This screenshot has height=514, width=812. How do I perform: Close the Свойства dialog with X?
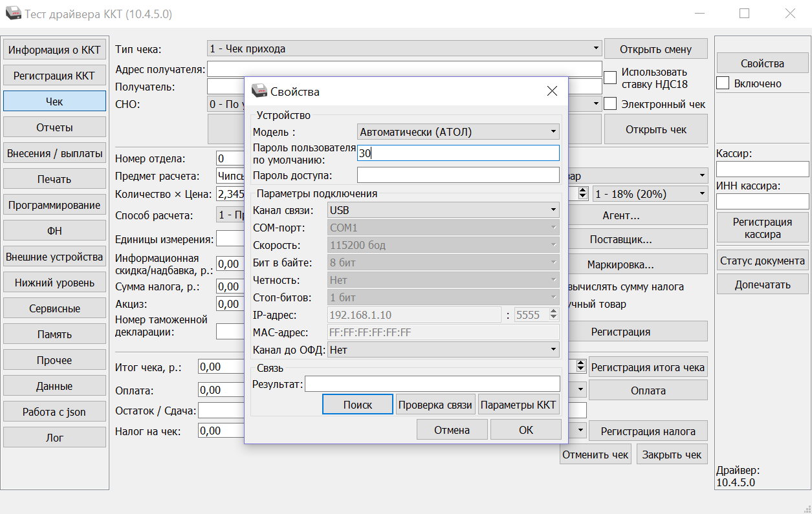pos(552,91)
